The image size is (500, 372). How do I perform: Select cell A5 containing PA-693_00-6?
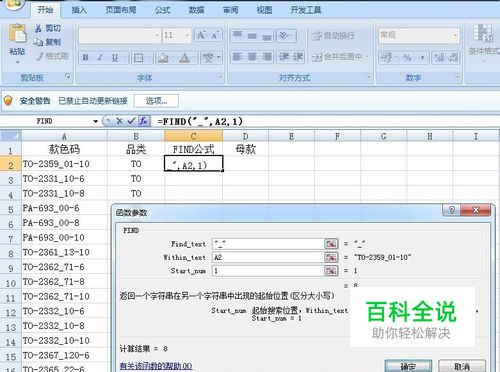(64, 208)
